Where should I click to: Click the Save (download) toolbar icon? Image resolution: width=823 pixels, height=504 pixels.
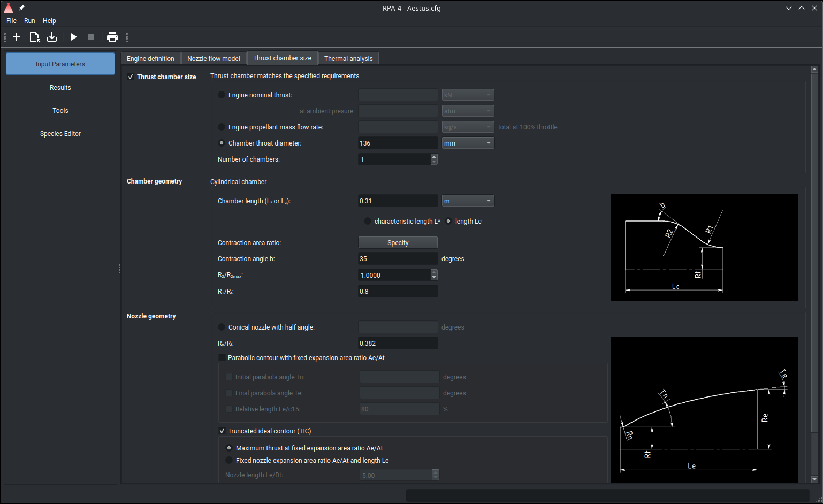[52, 37]
